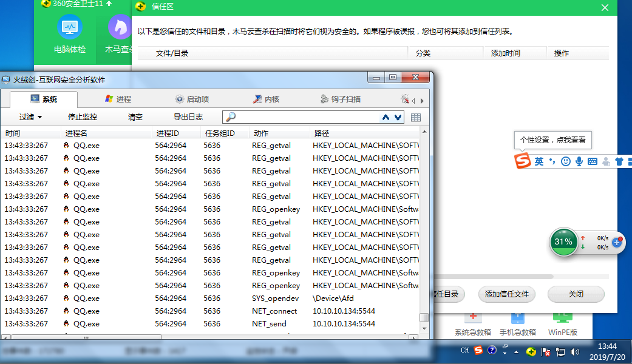Select the 分类 column header in 信任区
The image size is (632, 364).
(x=423, y=53)
